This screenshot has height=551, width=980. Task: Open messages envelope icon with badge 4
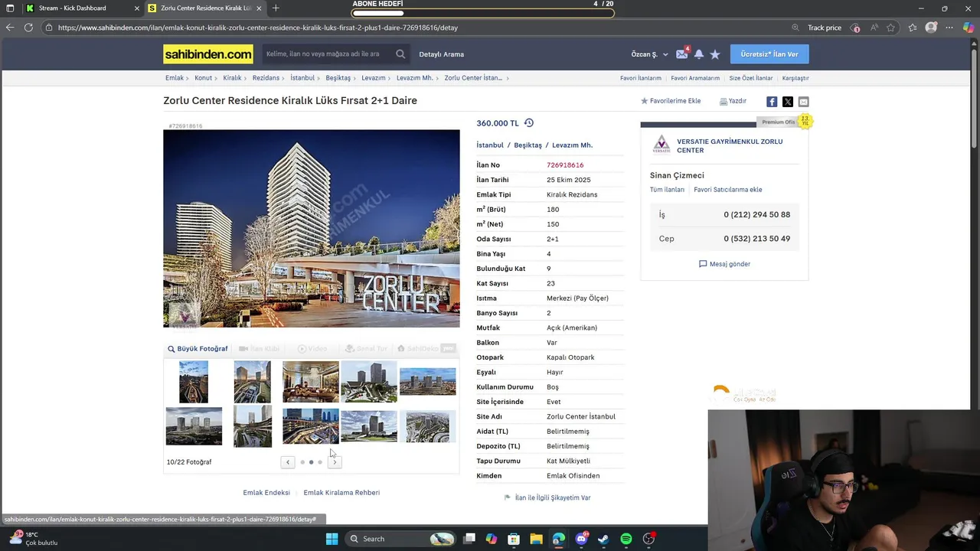click(681, 54)
